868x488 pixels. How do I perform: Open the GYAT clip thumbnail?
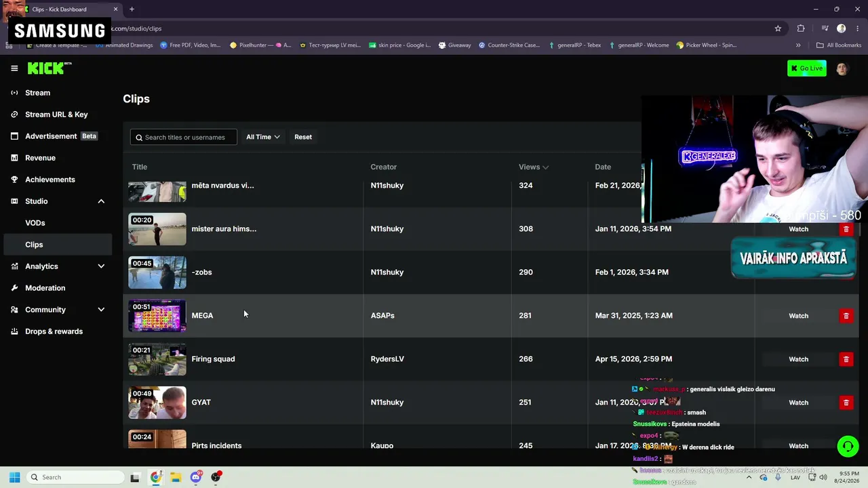pyautogui.click(x=157, y=403)
